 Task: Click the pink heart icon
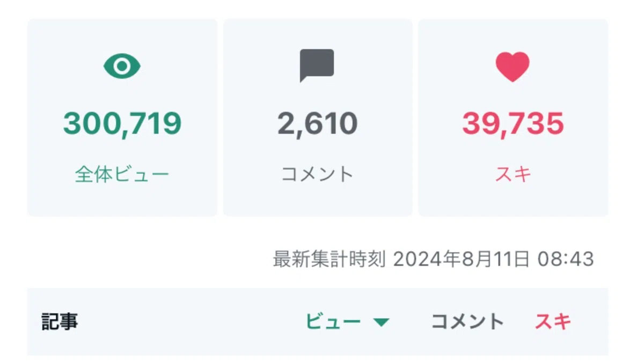point(512,67)
